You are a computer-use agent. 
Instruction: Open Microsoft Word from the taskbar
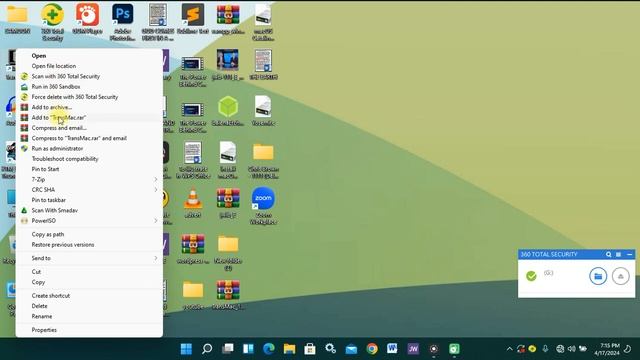tap(392, 349)
